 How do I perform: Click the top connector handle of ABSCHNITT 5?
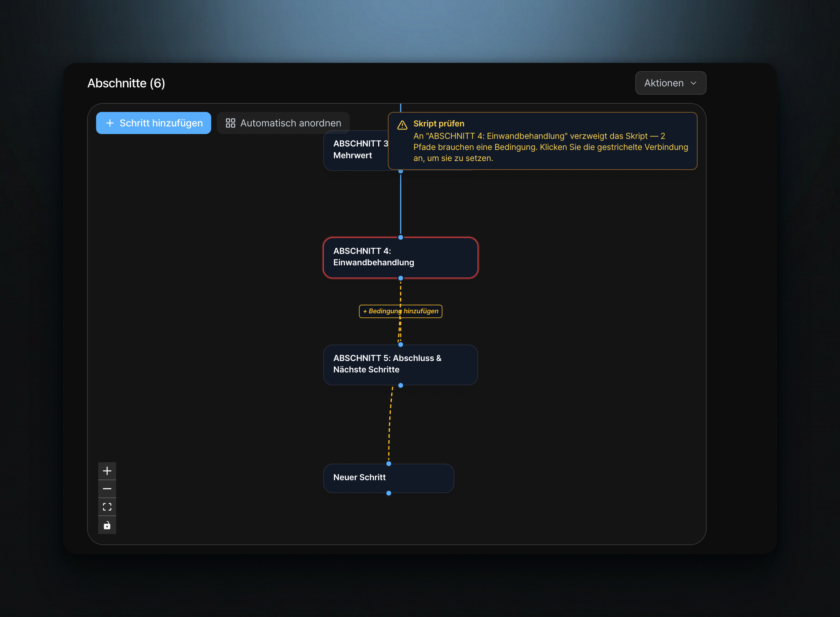pyautogui.click(x=401, y=344)
